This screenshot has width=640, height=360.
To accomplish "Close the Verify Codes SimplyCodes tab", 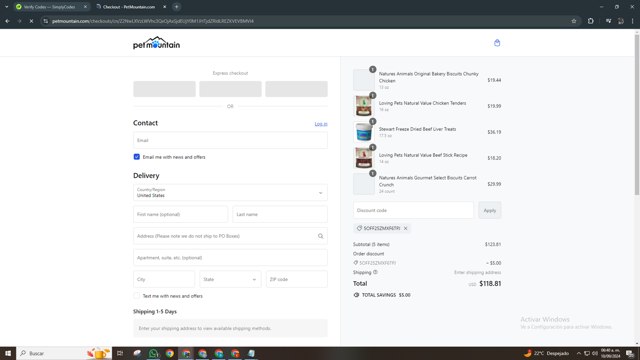I will pyautogui.click(x=85, y=7).
